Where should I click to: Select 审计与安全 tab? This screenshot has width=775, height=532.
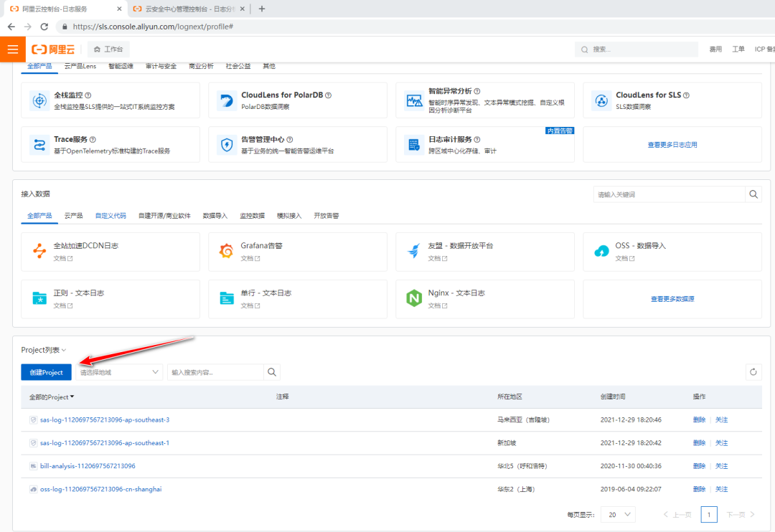(x=161, y=66)
